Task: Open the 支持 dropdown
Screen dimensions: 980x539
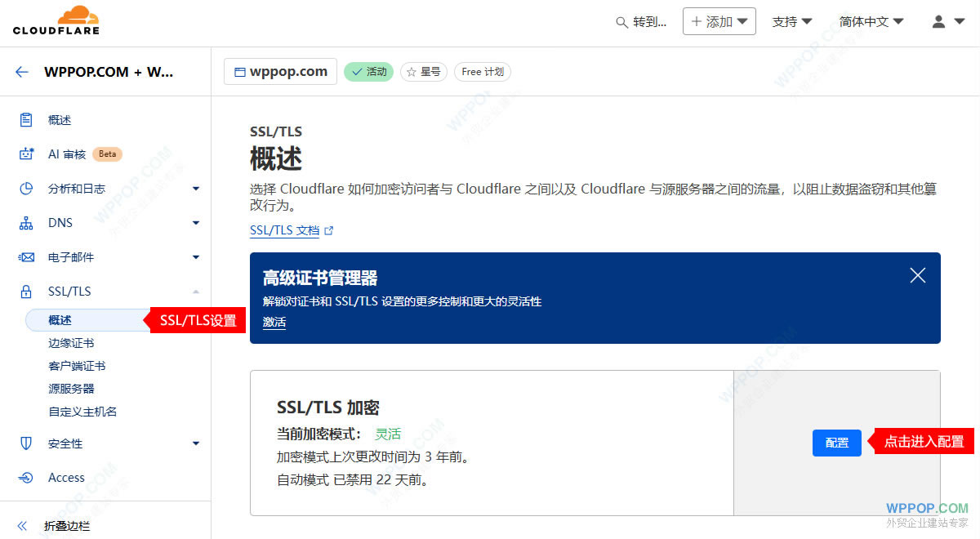Action: click(791, 21)
